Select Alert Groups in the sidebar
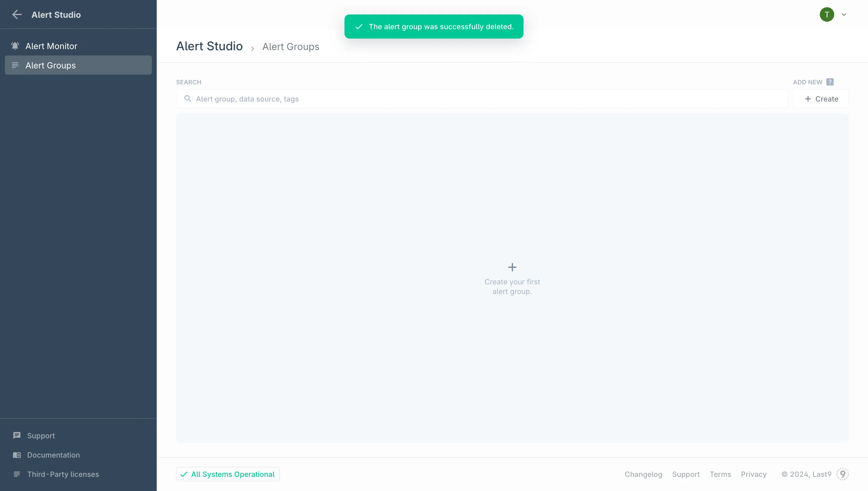Image resolution: width=868 pixels, height=491 pixels. (51, 65)
